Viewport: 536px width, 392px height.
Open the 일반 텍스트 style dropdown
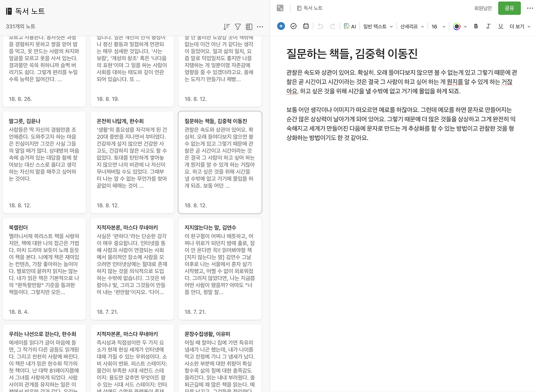point(377,26)
